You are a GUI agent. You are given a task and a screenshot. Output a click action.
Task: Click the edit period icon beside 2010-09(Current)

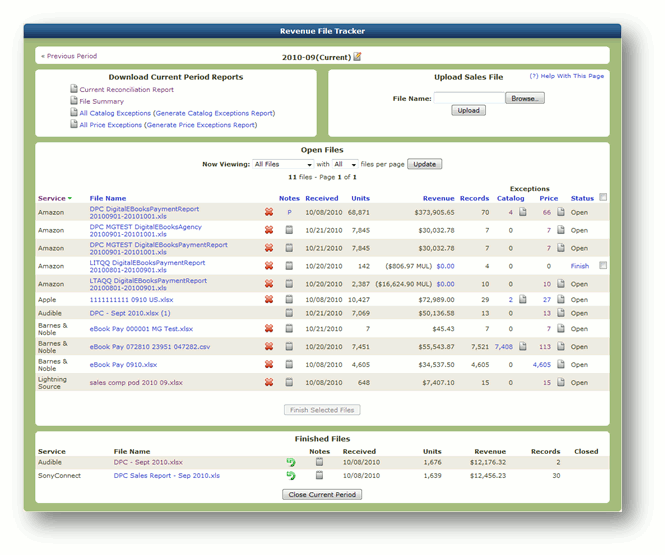[357, 56]
